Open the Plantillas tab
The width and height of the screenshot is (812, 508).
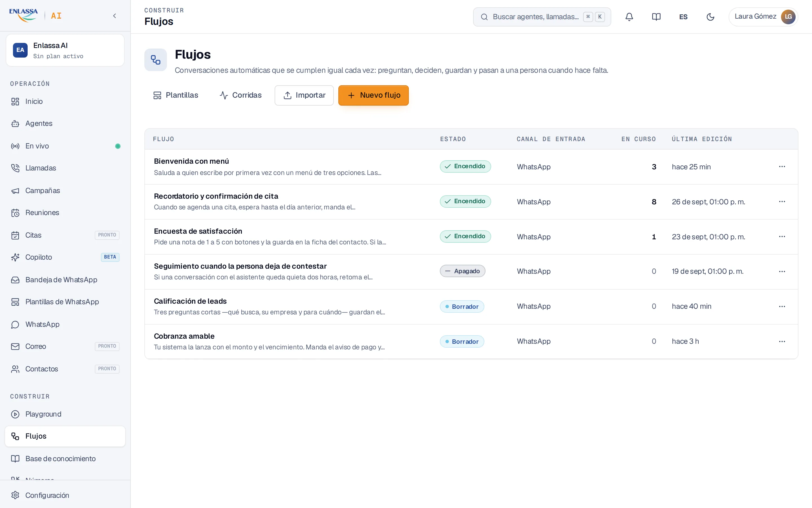pyautogui.click(x=175, y=95)
